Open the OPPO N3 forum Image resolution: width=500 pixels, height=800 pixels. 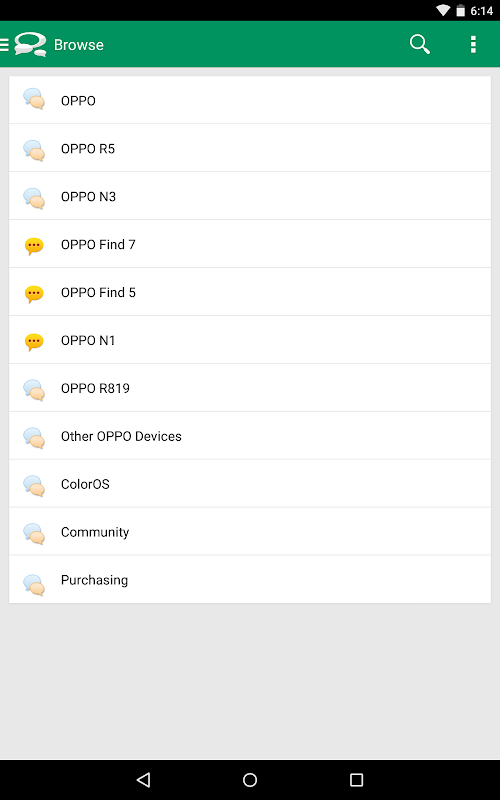(250, 196)
